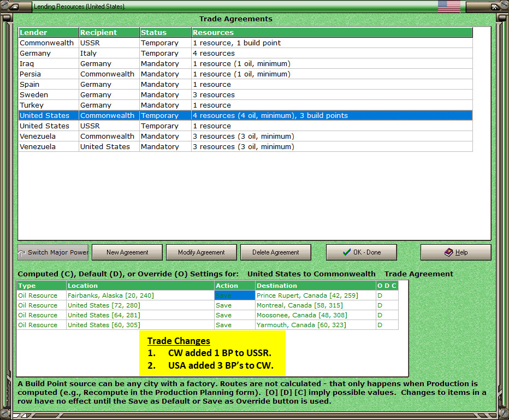This screenshot has width=509, height=420.
Task: Create a New Agreement
Action: 127,252
